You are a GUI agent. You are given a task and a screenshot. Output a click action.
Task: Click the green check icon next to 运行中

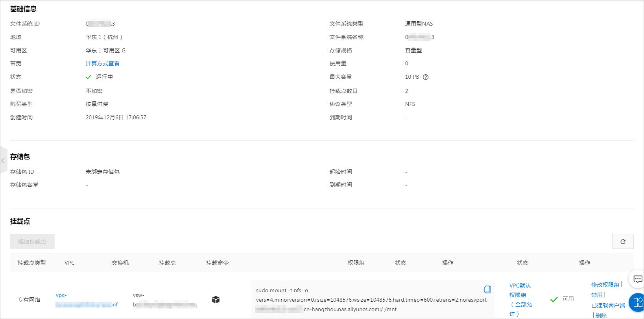(x=89, y=77)
